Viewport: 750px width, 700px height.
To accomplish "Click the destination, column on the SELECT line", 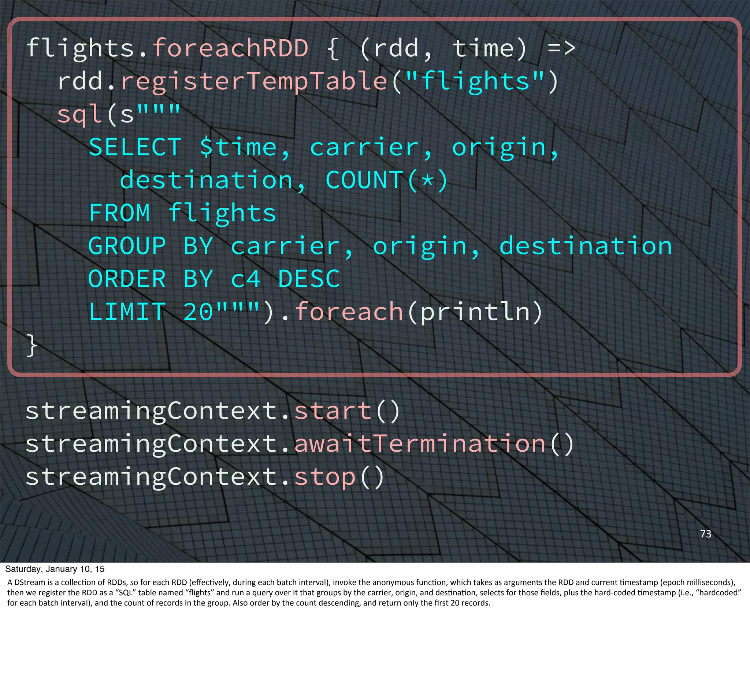I will coord(213,180).
